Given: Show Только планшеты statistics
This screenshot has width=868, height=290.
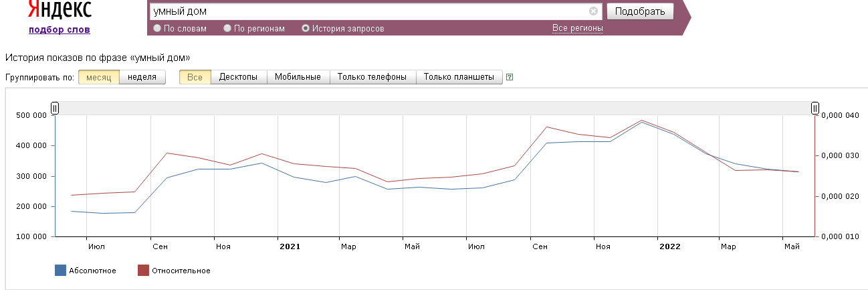Looking at the screenshot, I should 459,77.
